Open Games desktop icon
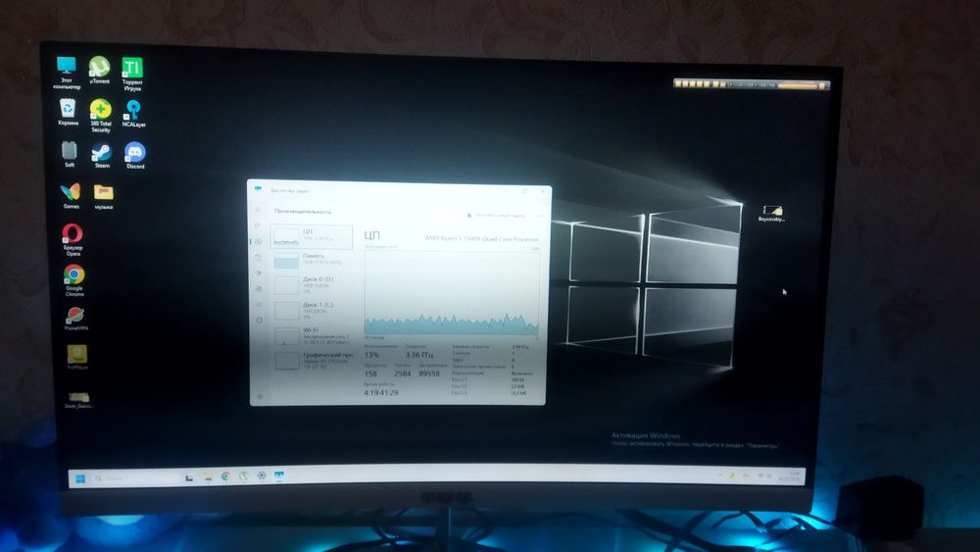 [71, 196]
